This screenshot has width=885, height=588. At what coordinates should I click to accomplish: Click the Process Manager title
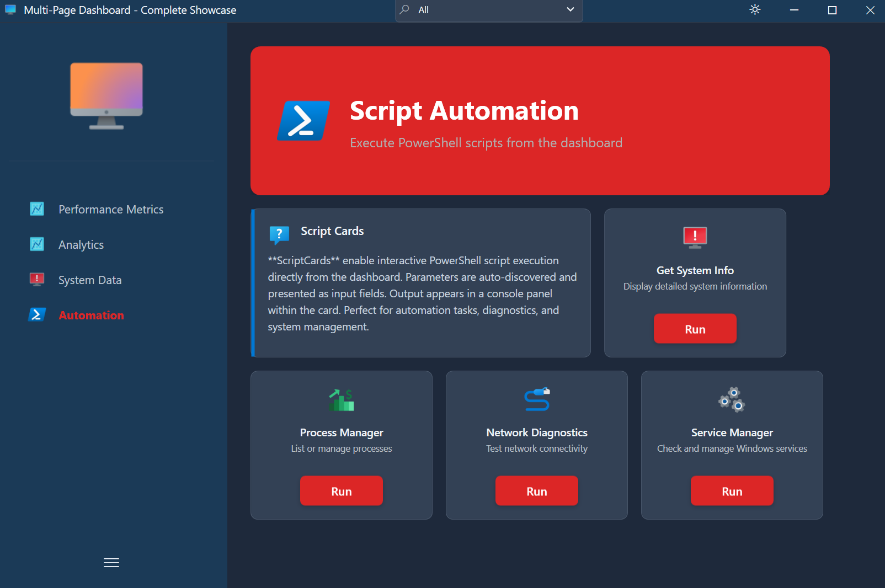tap(342, 432)
